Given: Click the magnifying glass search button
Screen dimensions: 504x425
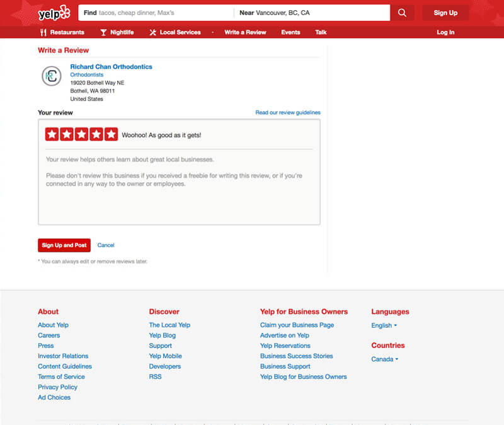Looking at the screenshot, I should coord(402,13).
